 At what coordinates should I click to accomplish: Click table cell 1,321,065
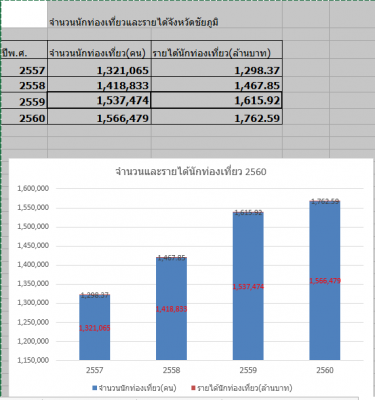click(99, 68)
